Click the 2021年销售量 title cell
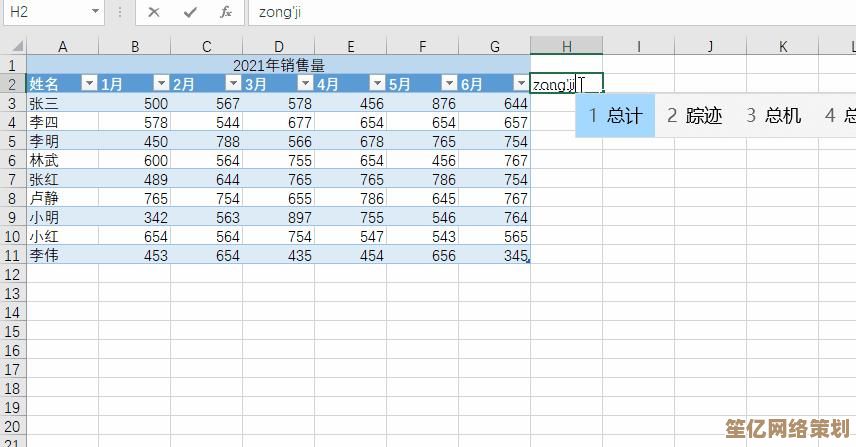The height and width of the screenshot is (447, 856). tap(278, 65)
